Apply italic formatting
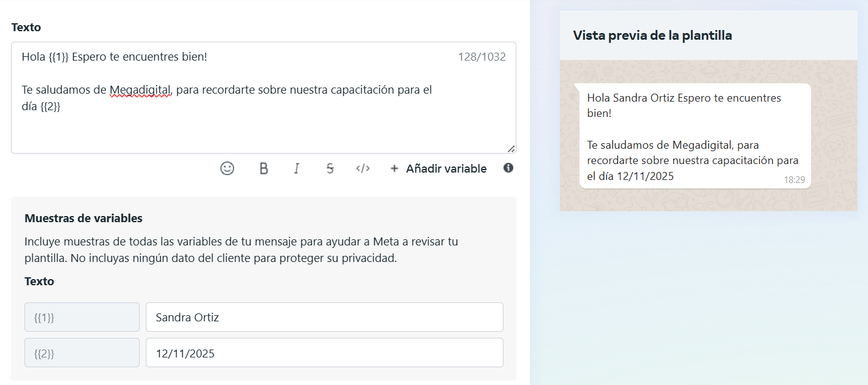The height and width of the screenshot is (385, 868). pyautogui.click(x=296, y=168)
